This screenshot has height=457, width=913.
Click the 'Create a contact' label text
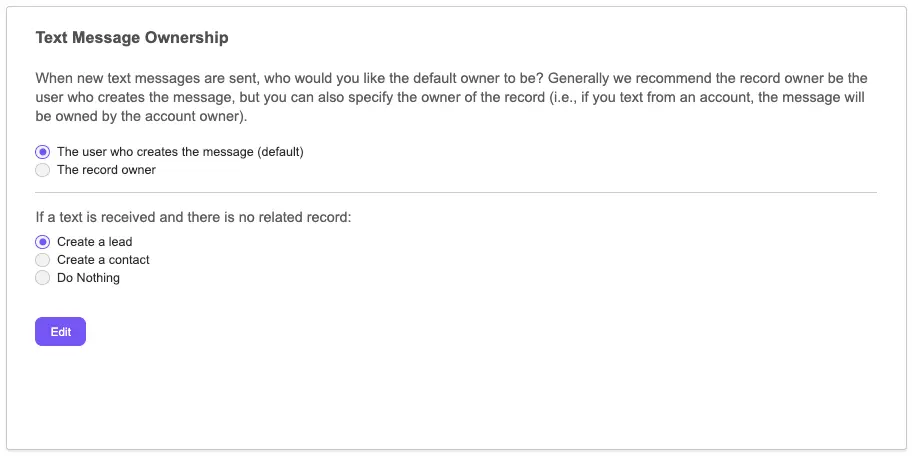point(103,260)
